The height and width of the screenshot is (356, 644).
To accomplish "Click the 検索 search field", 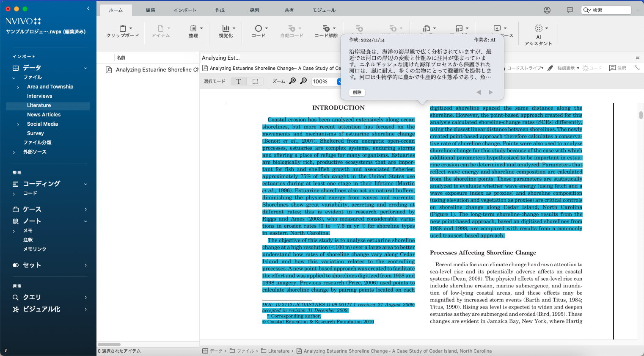I will point(607,10).
